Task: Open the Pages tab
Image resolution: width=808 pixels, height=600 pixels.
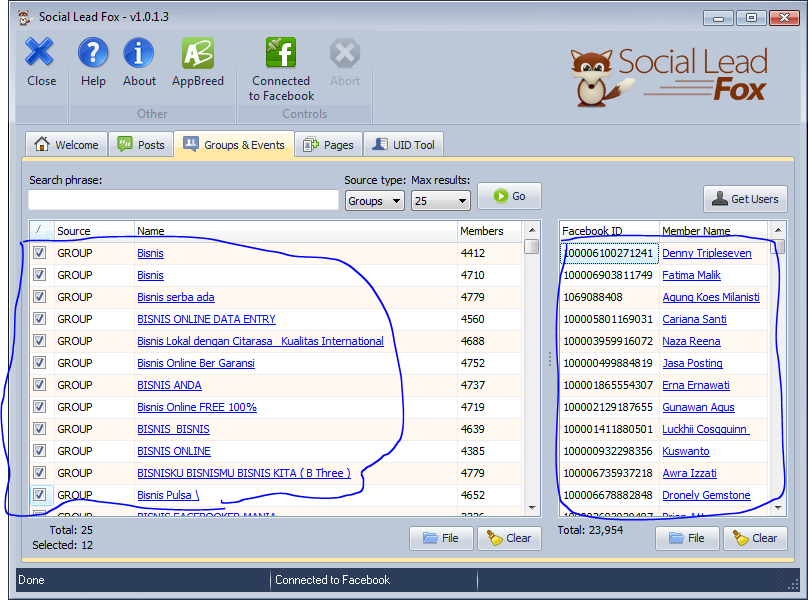Action: tap(328, 145)
